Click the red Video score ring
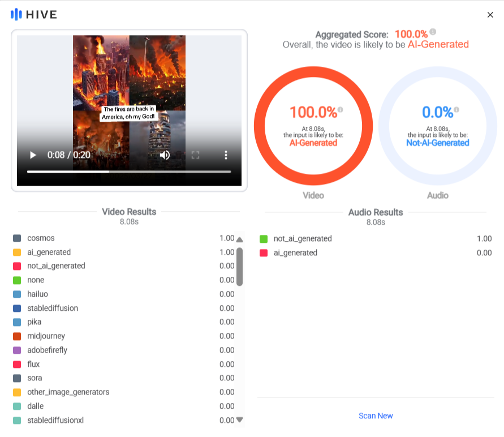The height and width of the screenshot is (437, 504). pos(313,126)
